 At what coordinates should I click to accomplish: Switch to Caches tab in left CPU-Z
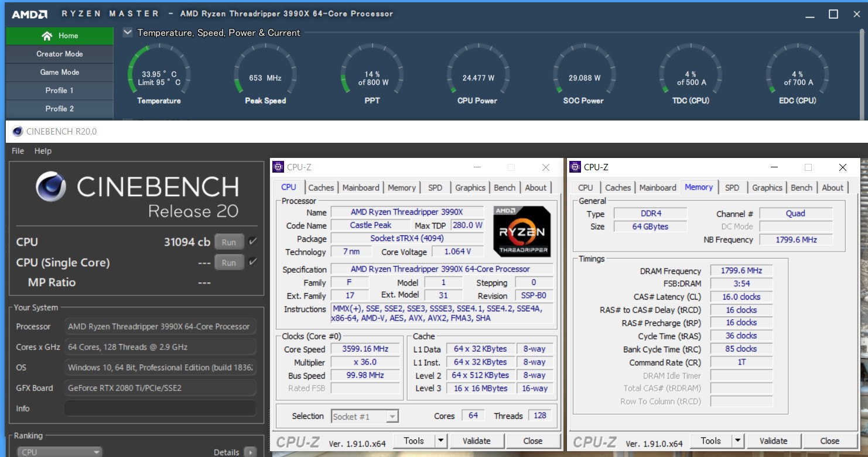(321, 188)
